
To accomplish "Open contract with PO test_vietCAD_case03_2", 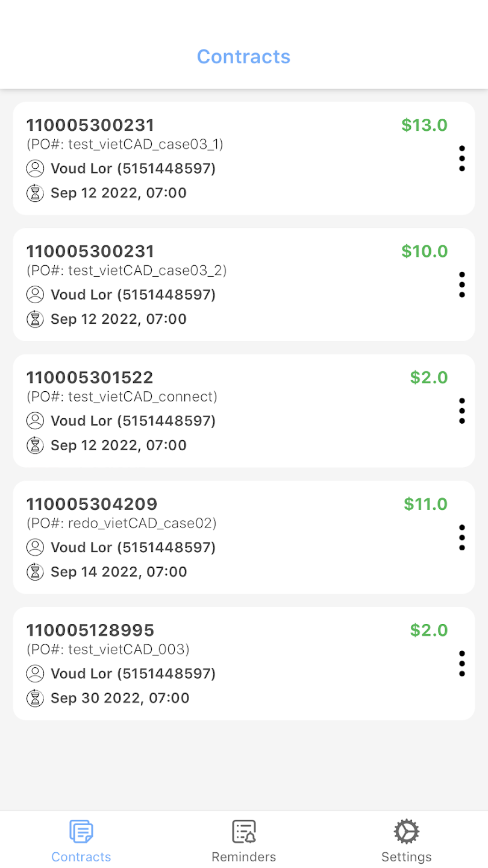I will point(244,285).
